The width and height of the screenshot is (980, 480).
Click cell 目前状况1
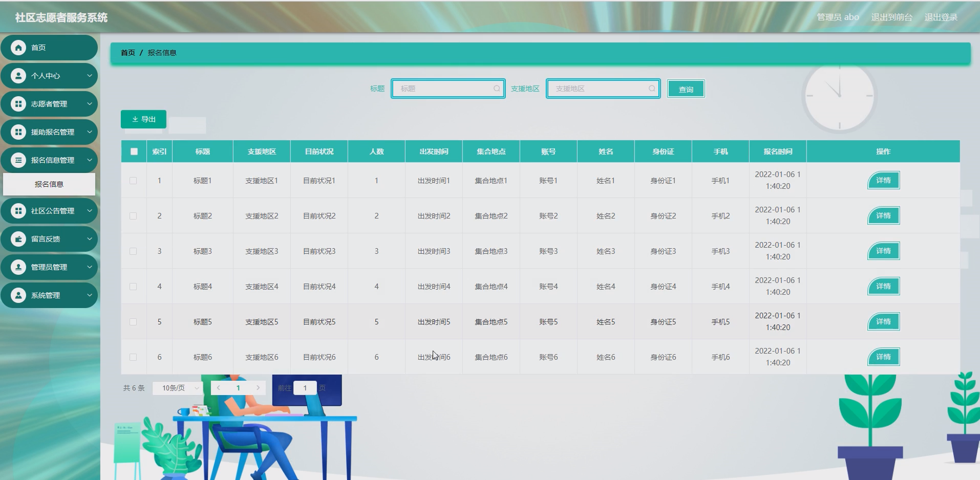319,181
